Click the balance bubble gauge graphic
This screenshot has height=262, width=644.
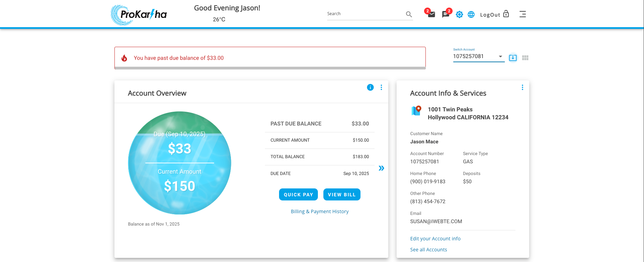coord(179,163)
